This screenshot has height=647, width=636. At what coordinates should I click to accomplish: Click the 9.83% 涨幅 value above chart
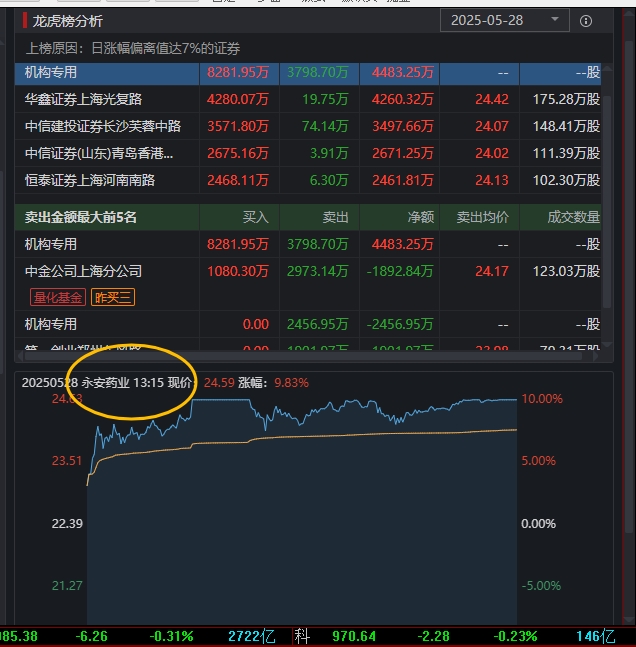point(291,383)
